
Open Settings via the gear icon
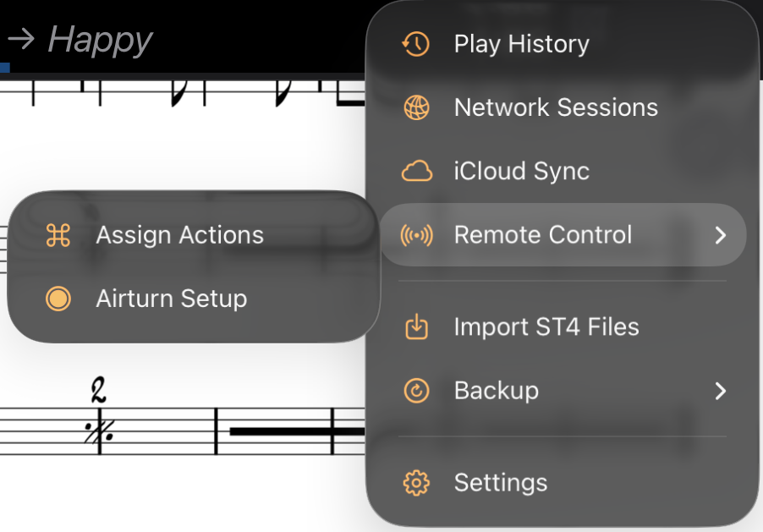[414, 482]
